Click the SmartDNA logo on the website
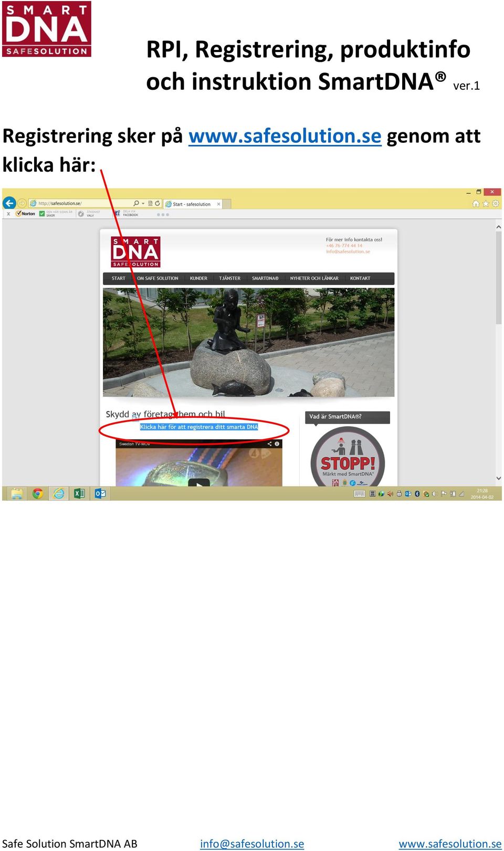This screenshot has height=851, width=504. pyautogui.click(x=135, y=252)
